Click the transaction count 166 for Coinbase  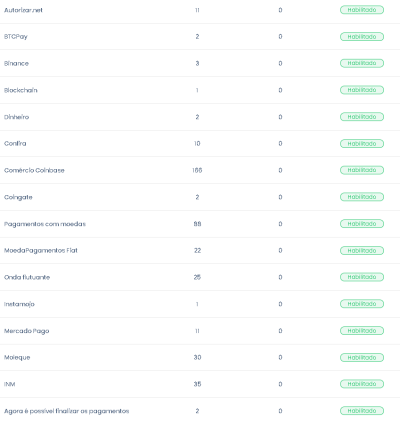tap(197, 170)
